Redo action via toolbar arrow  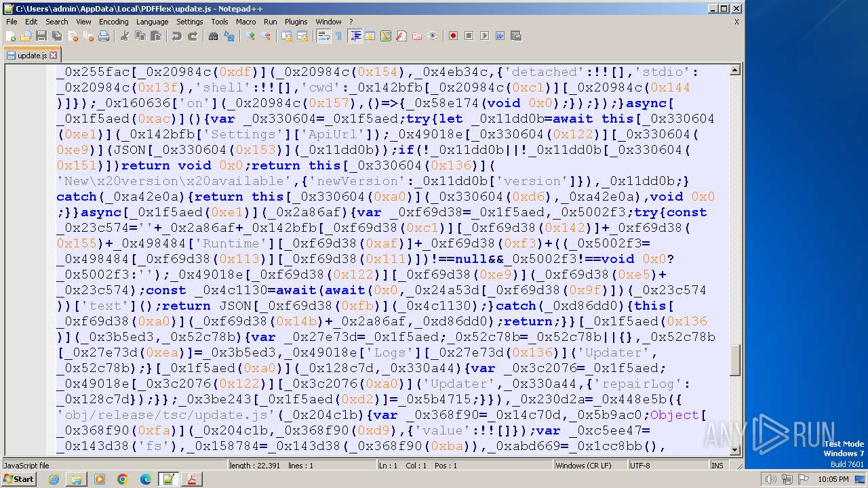[193, 36]
